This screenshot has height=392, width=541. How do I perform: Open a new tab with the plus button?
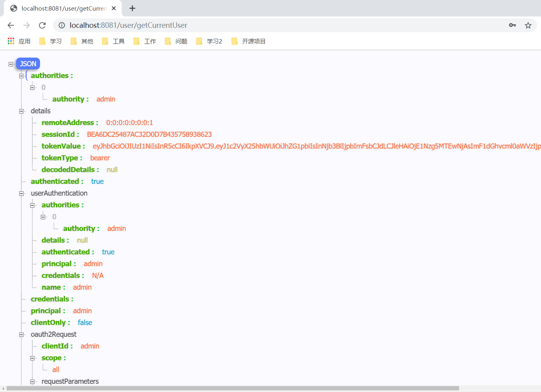(133, 8)
